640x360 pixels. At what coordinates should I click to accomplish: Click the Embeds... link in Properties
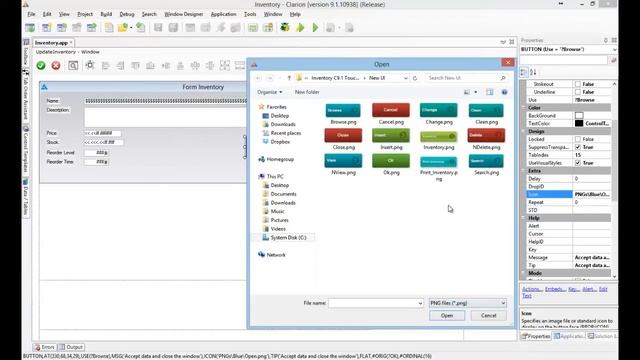(x=555, y=289)
